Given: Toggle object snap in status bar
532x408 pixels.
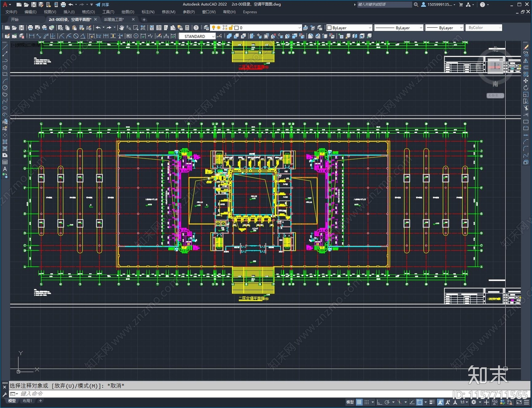Looking at the screenshot, I should click(x=420, y=402).
